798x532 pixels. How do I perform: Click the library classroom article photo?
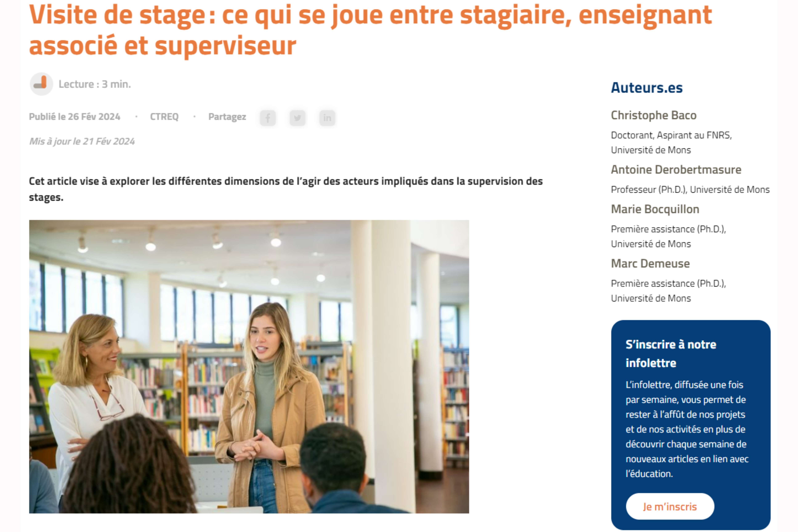[x=249, y=366]
